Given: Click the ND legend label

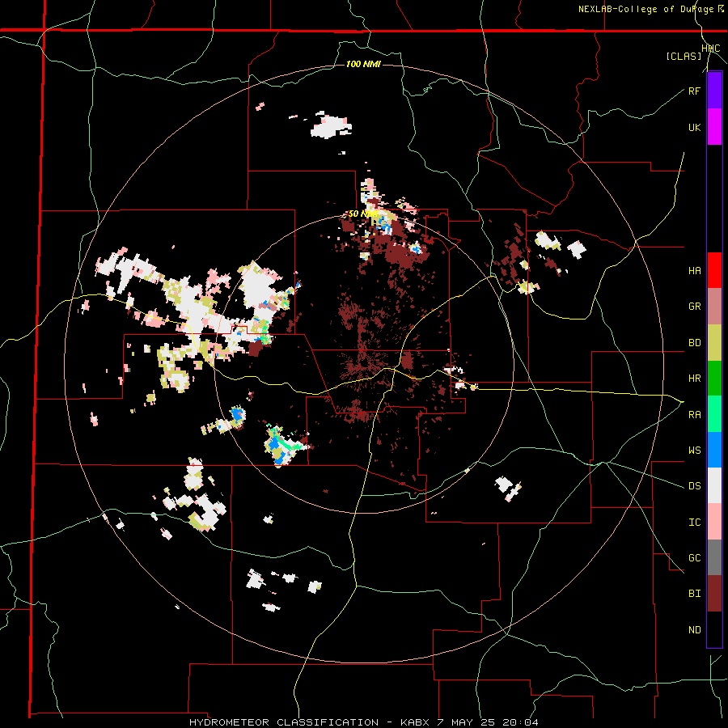Looking at the screenshot, I should click(x=694, y=630).
